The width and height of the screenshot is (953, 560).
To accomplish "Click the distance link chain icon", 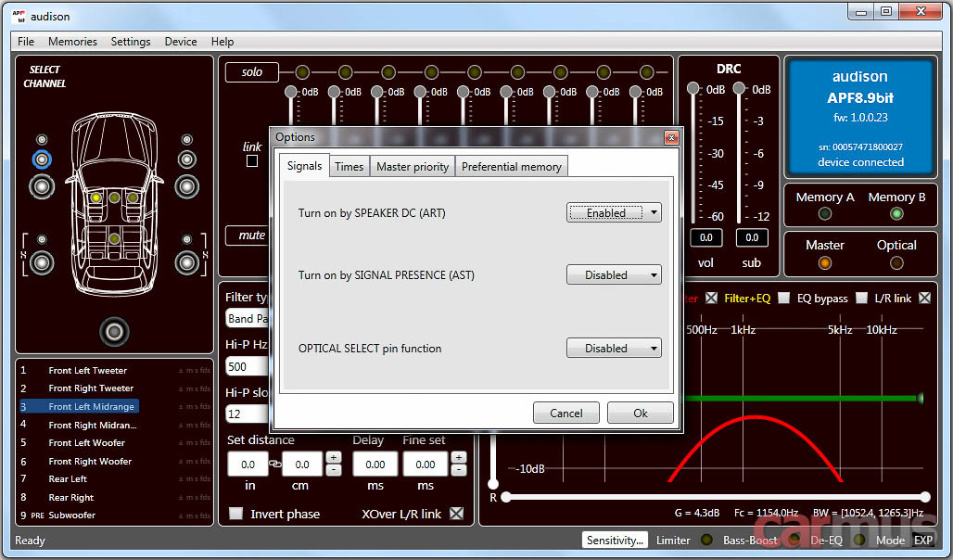I will pos(275,464).
